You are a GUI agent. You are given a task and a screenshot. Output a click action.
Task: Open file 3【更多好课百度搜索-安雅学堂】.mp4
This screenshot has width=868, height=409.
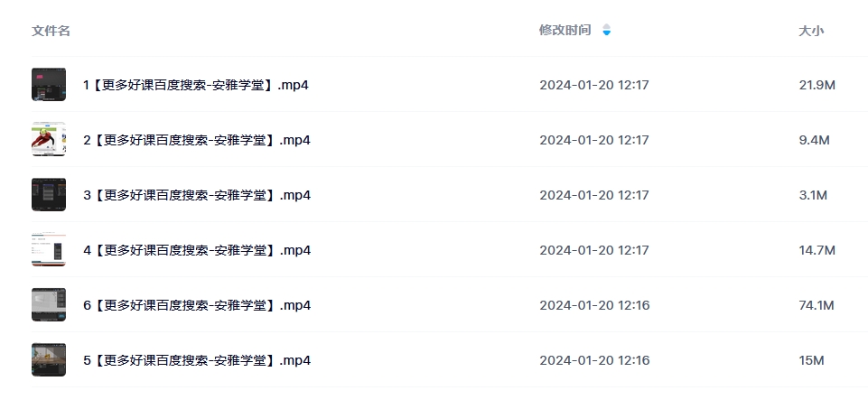click(x=197, y=195)
